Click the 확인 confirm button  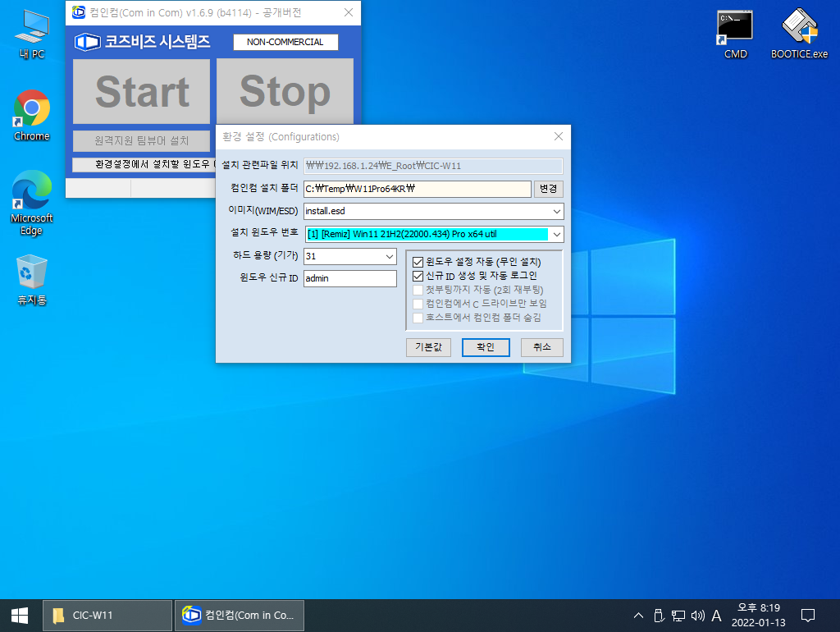tap(486, 347)
